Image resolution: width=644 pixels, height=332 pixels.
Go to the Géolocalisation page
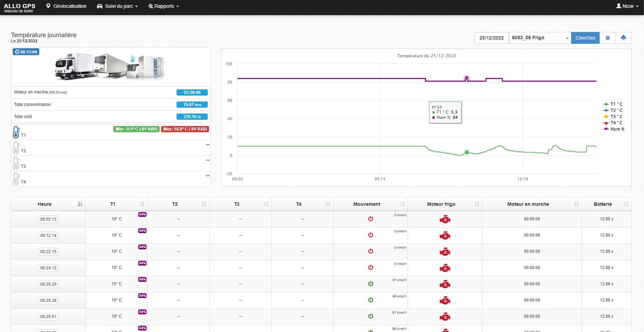click(x=66, y=6)
